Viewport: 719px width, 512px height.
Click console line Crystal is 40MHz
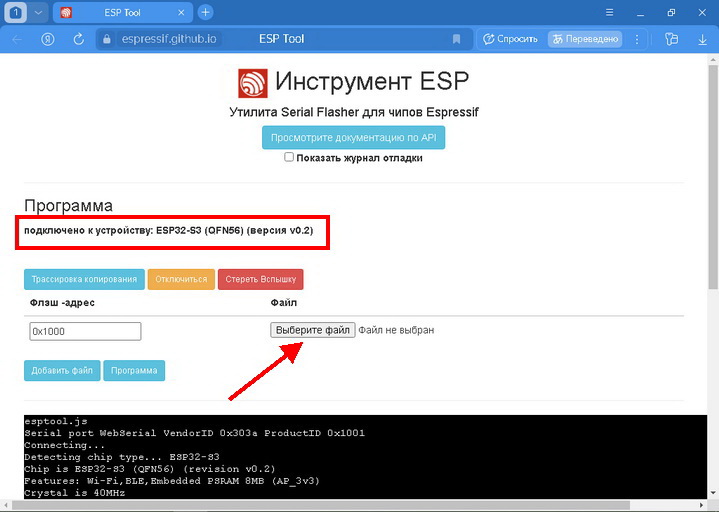[74, 493]
